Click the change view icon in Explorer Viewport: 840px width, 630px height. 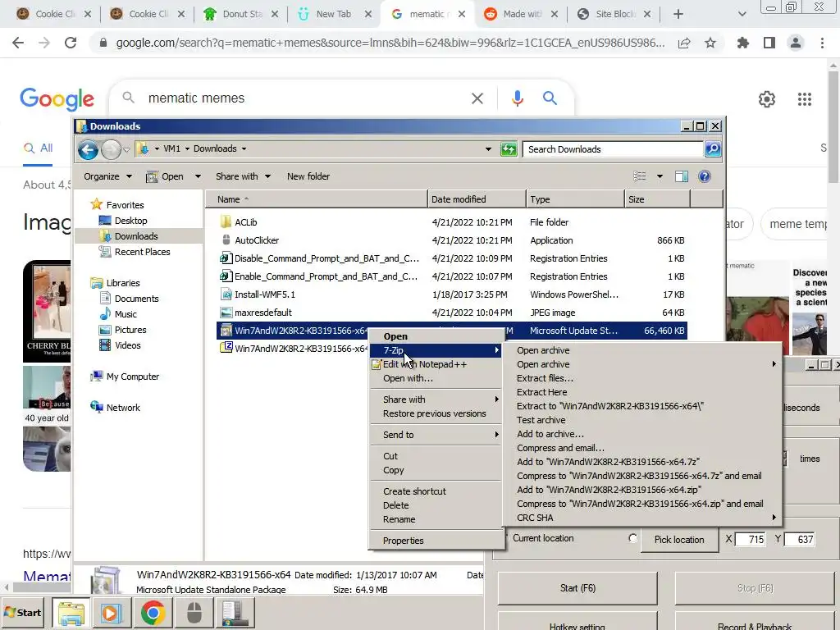[x=640, y=176]
